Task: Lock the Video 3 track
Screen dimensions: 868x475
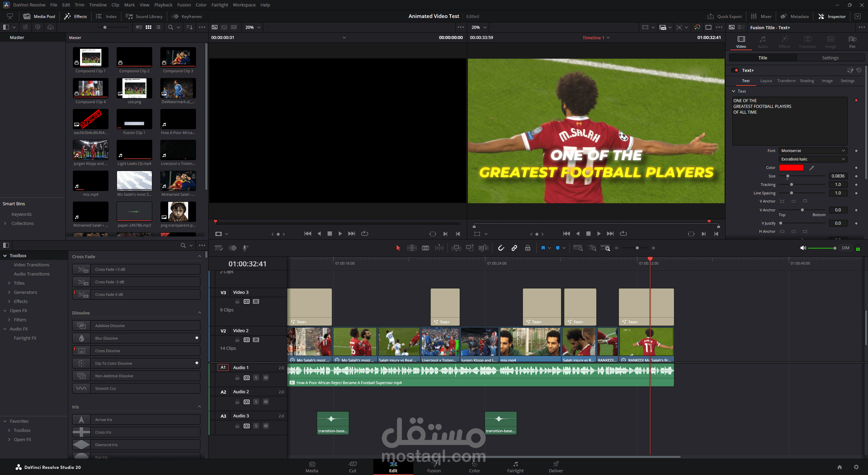Action: point(237,301)
